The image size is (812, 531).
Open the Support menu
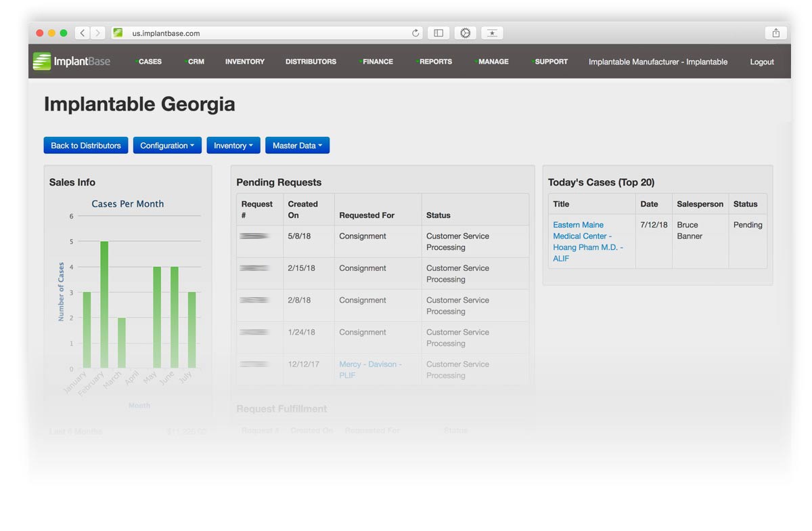[550, 62]
